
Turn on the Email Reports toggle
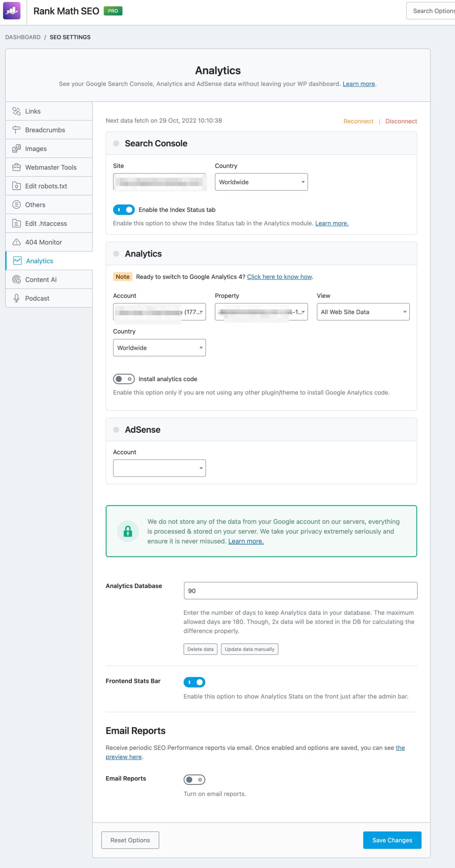(x=194, y=780)
